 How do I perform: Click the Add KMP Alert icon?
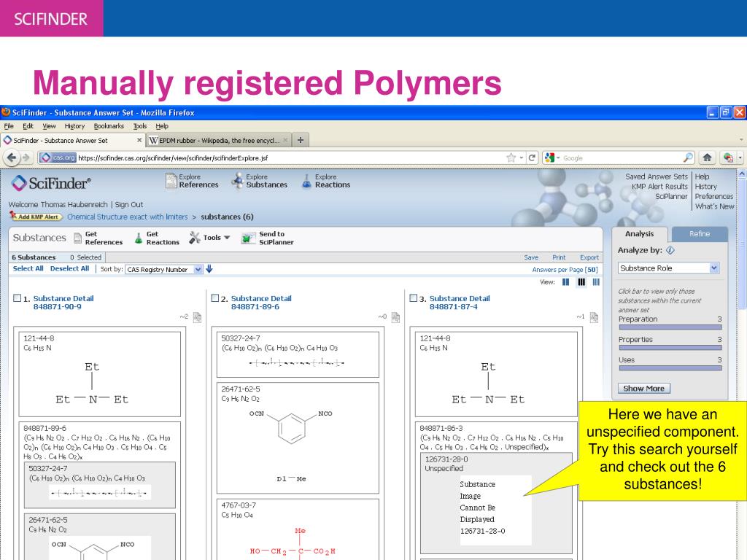34,217
